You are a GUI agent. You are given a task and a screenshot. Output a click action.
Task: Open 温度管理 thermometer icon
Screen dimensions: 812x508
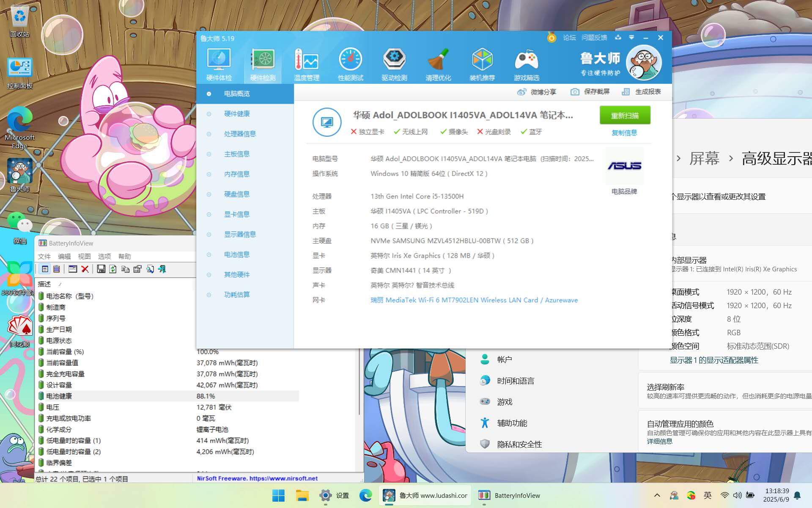pyautogui.click(x=307, y=64)
